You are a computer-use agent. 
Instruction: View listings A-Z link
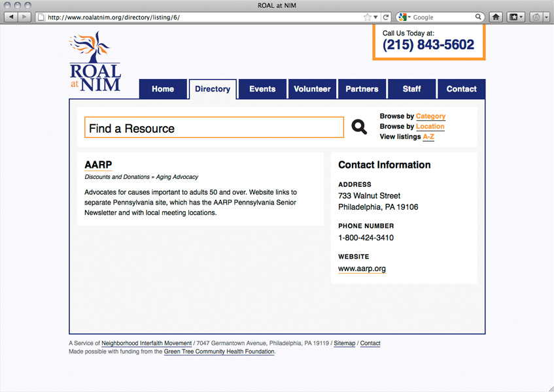tap(428, 137)
